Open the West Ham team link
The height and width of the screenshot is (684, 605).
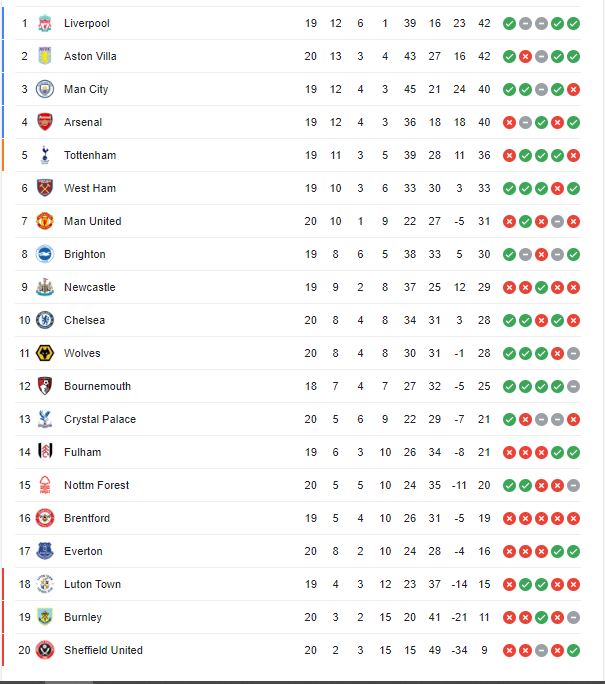point(90,188)
